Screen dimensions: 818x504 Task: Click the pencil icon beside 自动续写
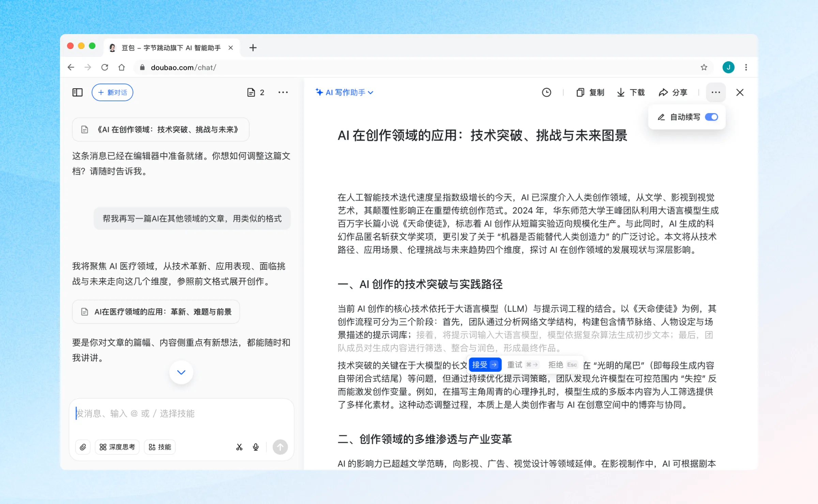coord(661,117)
